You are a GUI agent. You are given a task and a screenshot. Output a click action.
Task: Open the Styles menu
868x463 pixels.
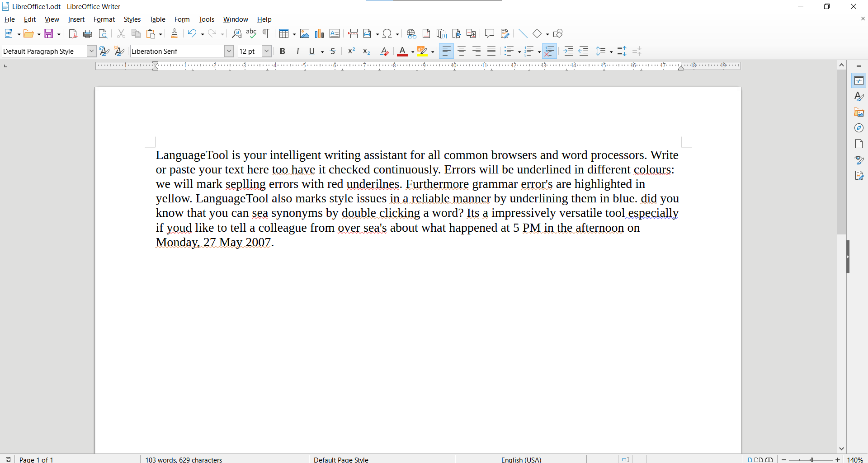click(x=132, y=19)
